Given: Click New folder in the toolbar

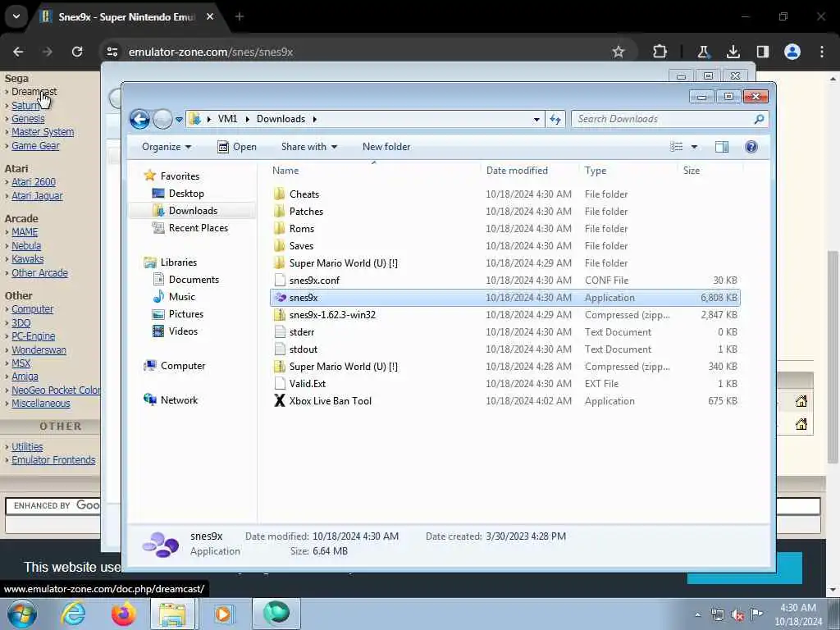Looking at the screenshot, I should pos(386,147).
